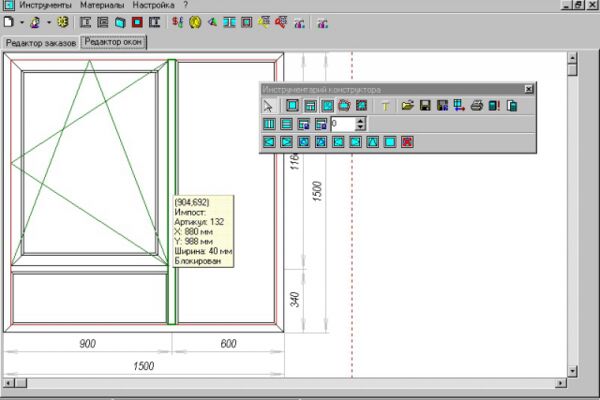The image size is (600, 400).
Task: Click the open folder icon in constructor palette
Action: click(408, 105)
